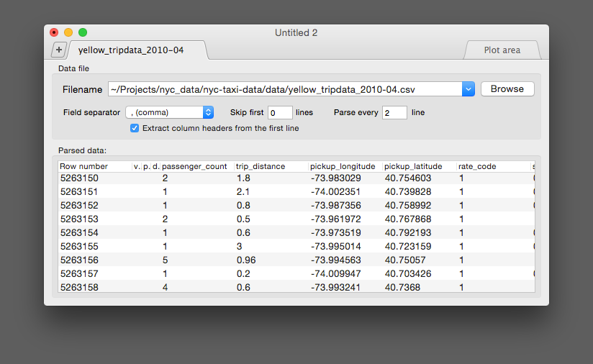Click the yellow minimize window button
The height and width of the screenshot is (364, 593).
pyautogui.click(x=68, y=32)
